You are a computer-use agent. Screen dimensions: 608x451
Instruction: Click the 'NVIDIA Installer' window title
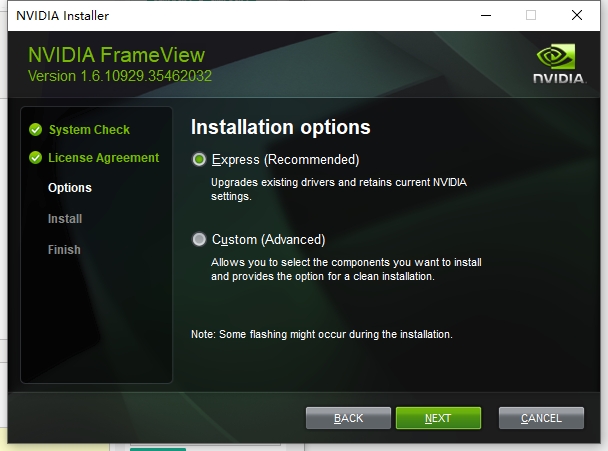pos(62,16)
